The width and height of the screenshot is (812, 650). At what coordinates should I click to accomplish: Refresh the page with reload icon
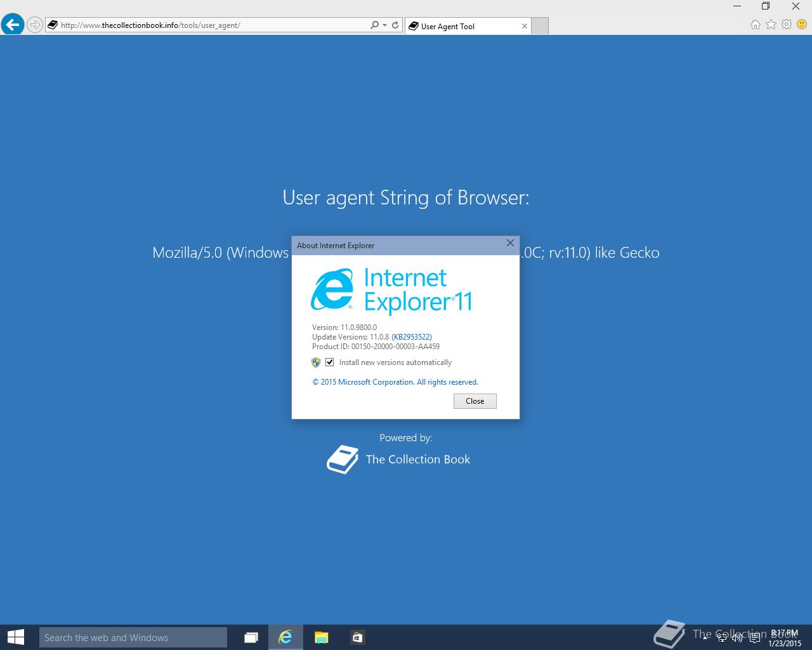395,25
